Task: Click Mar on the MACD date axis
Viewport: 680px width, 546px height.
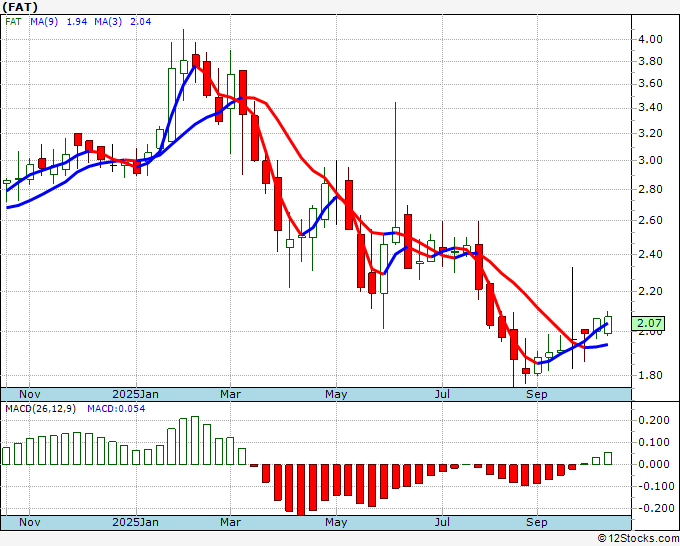Action: (x=230, y=522)
